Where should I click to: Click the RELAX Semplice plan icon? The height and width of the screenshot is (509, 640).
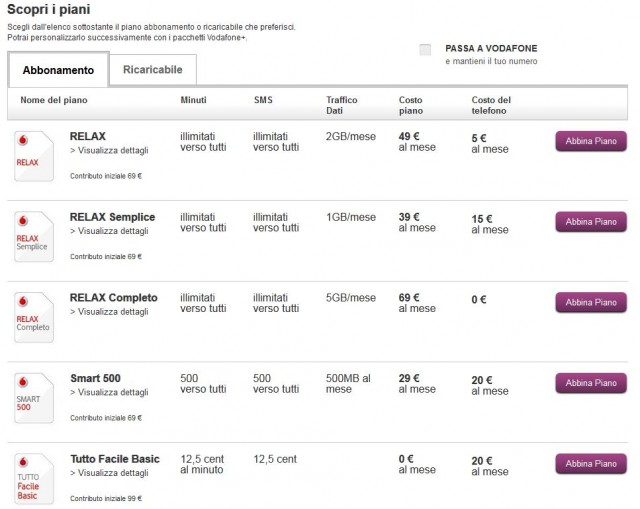click(33, 238)
